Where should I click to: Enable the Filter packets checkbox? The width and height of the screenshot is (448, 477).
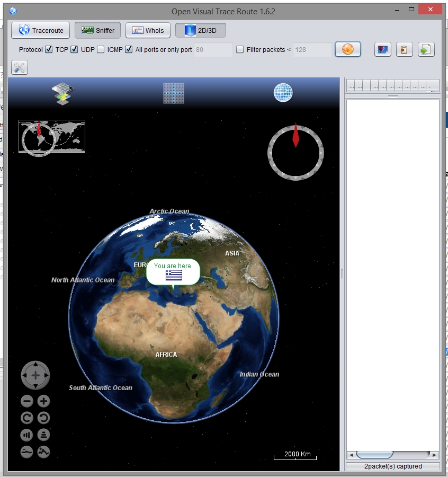(240, 49)
